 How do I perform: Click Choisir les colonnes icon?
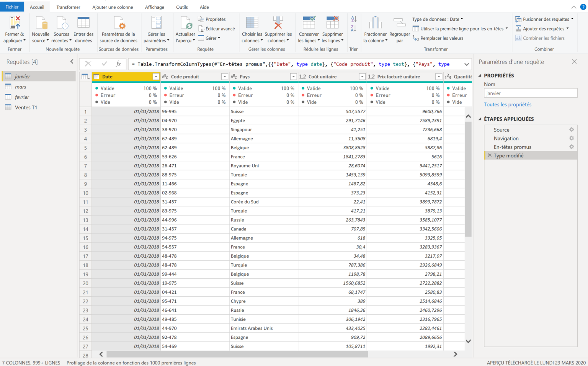[x=252, y=23]
